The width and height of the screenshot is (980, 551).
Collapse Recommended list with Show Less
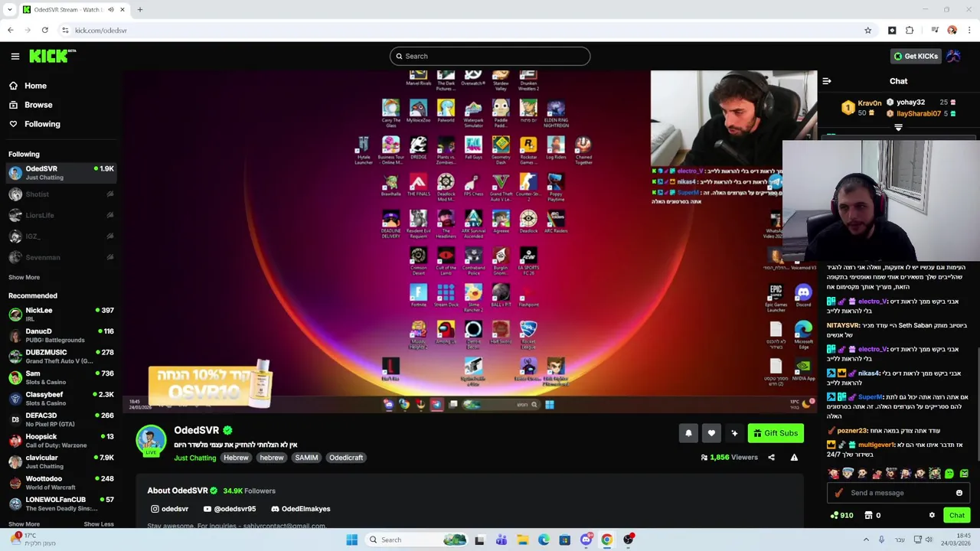[x=99, y=524]
